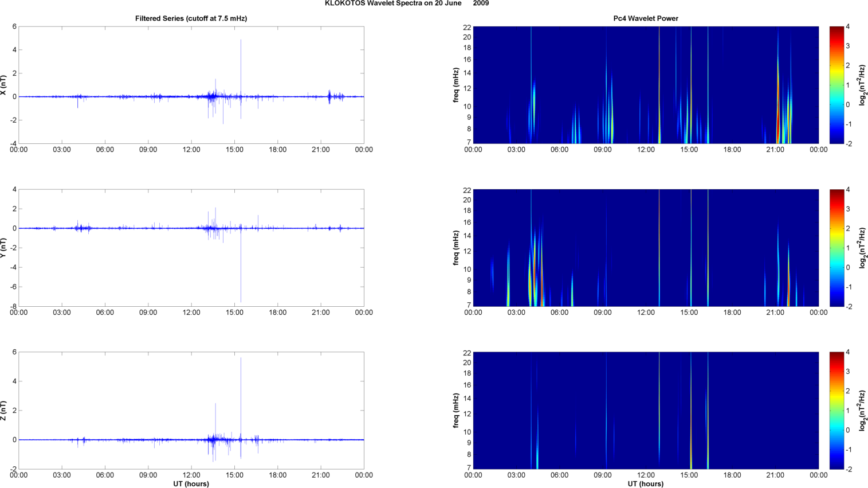The height and width of the screenshot is (488, 868).
Task: Click log2(nT²/Hz) label beside bottom color bar
Action: click(862, 411)
